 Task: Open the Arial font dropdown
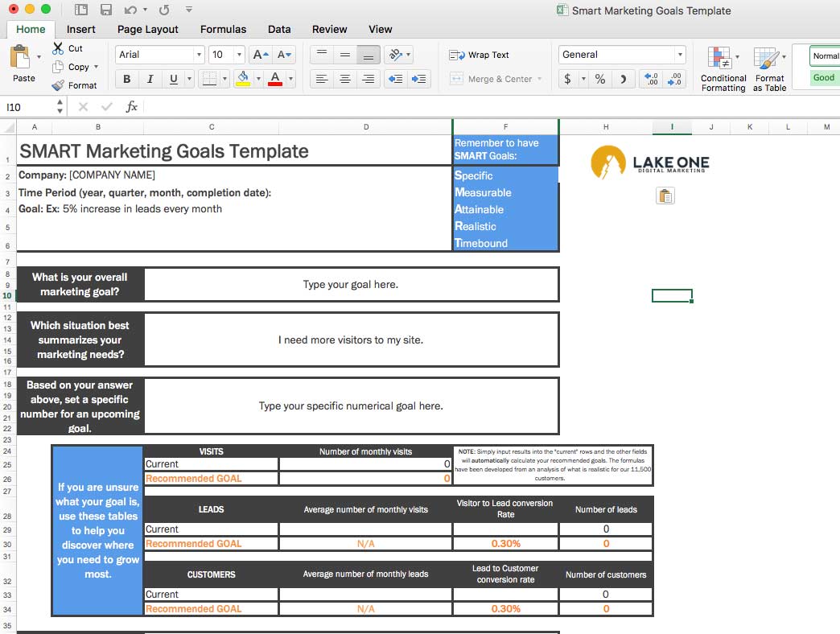click(197, 54)
